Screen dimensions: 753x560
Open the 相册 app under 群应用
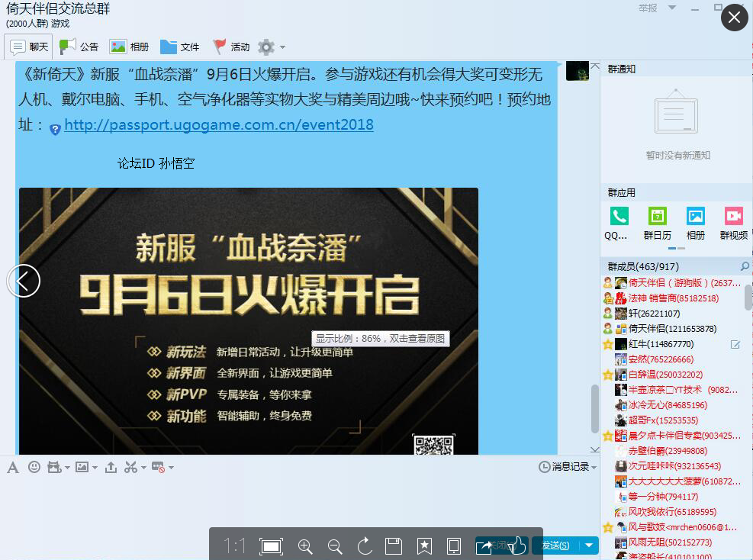pyautogui.click(x=695, y=224)
